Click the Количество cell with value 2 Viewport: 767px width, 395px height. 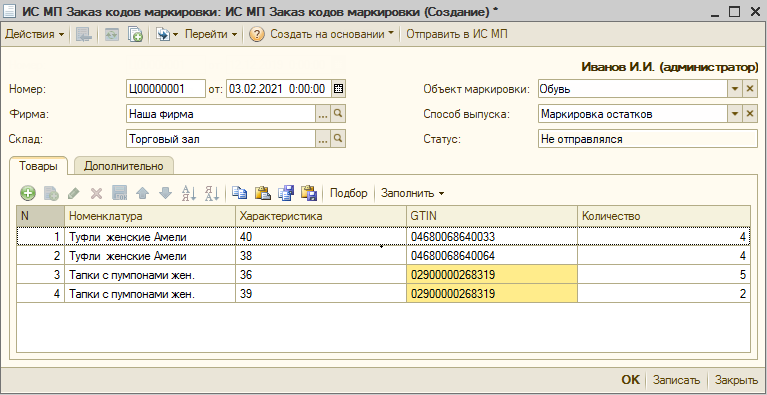point(664,294)
